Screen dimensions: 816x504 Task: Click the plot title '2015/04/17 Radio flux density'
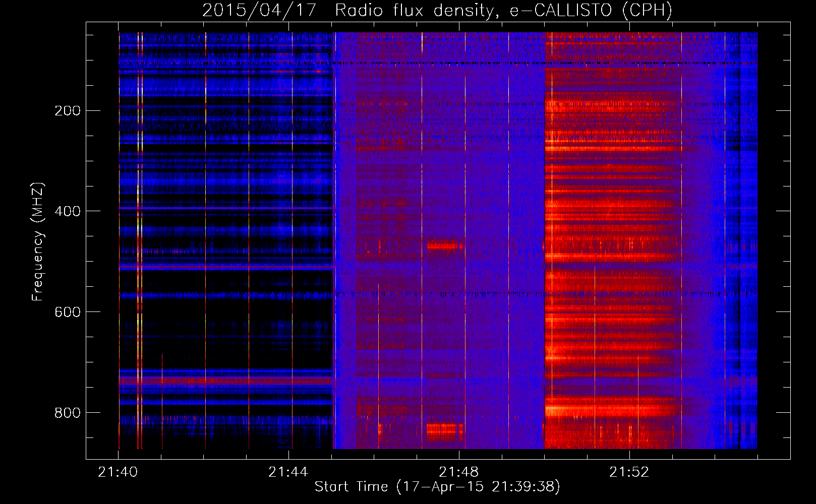pyautogui.click(x=437, y=10)
